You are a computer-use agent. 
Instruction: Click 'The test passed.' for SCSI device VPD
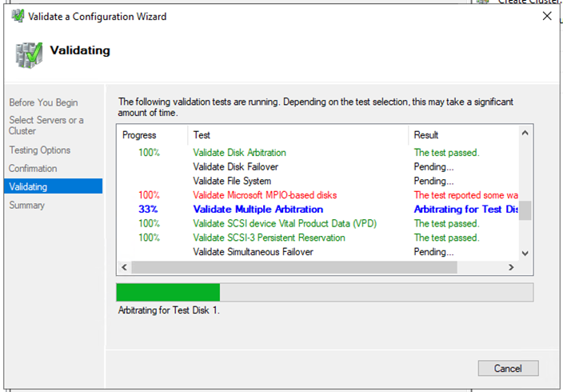tap(447, 223)
